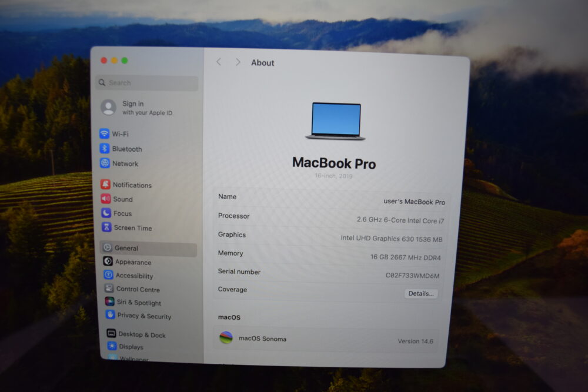This screenshot has width=588, height=392.
Task: Click the name "user's MacBook Pro"
Action: coord(414,202)
